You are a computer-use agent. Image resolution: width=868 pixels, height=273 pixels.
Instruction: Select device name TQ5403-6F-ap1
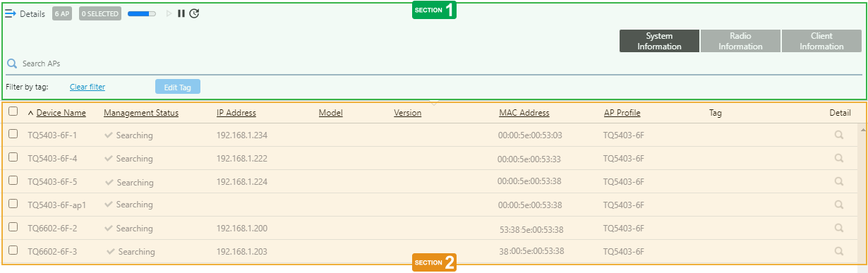(x=57, y=205)
